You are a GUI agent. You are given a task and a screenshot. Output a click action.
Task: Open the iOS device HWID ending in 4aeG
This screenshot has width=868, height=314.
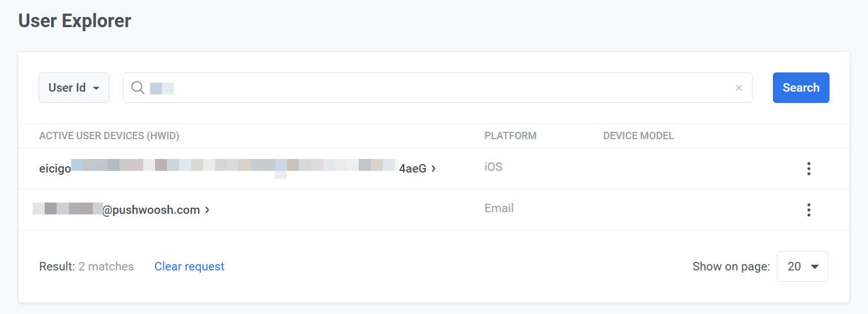tap(232, 168)
